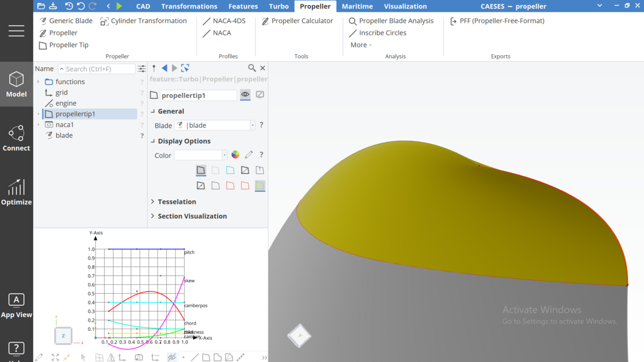Toggle the first red outline display option
The width and height of the screenshot is (644, 362).
click(230, 186)
